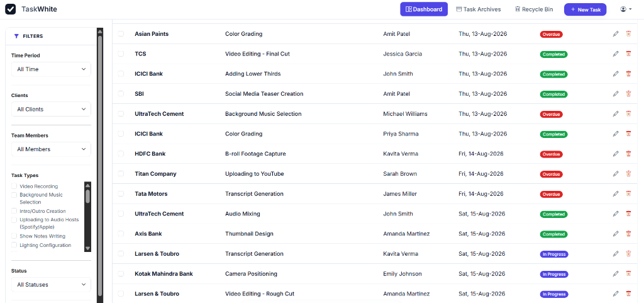Delete Michael Williams' Background Music Selection task
Image resolution: width=644 pixels, height=303 pixels.
point(628,113)
